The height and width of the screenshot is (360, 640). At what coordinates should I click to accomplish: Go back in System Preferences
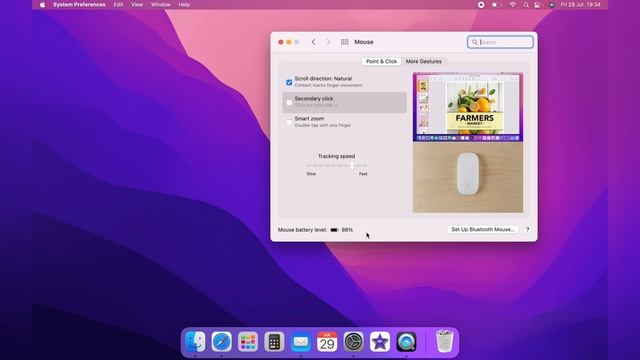(313, 42)
